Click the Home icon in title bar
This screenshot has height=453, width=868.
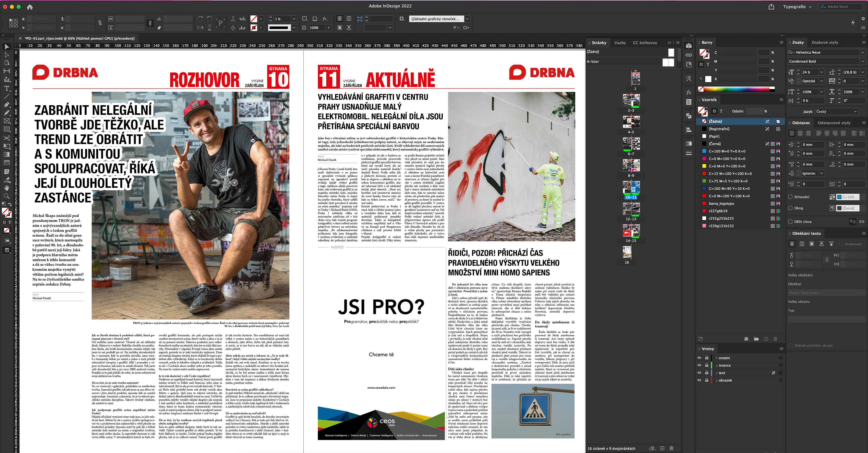(x=30, y=7)
